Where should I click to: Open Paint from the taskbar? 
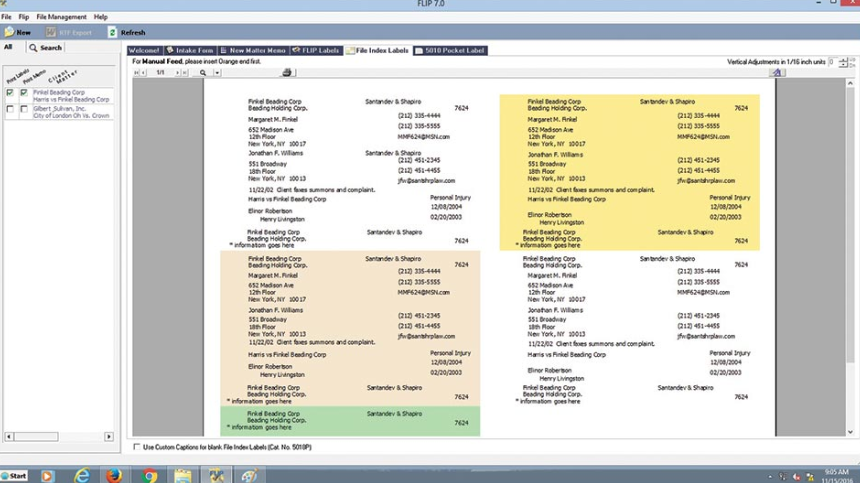click(250, 475)
